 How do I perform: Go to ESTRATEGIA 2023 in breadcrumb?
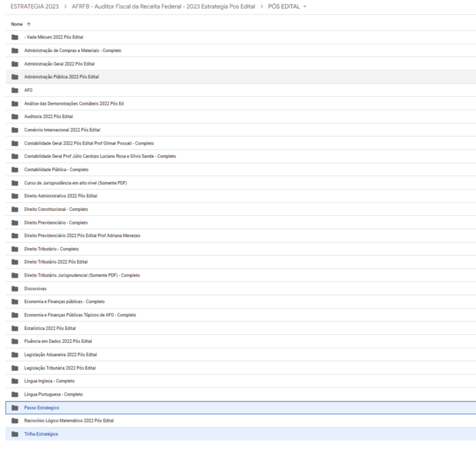point(35,7)
